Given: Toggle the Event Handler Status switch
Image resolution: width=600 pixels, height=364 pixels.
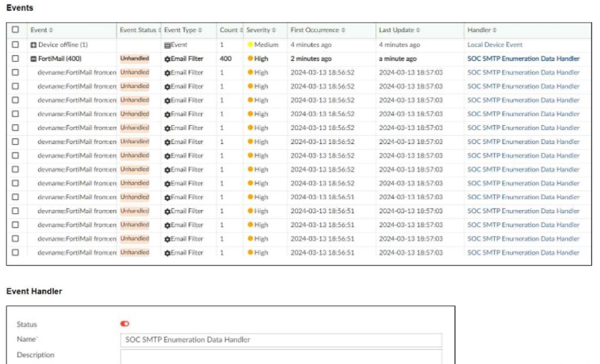Looking at the screenshot, I should pos(125,324).
